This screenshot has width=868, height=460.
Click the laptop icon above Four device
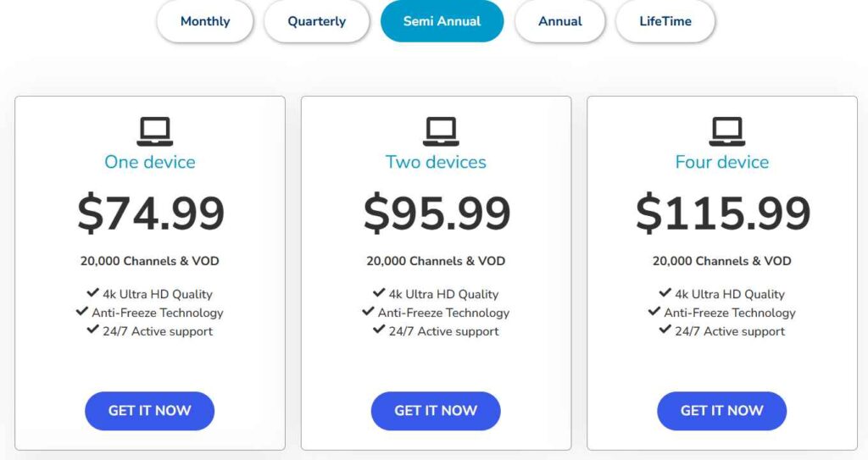coord(726,131)
